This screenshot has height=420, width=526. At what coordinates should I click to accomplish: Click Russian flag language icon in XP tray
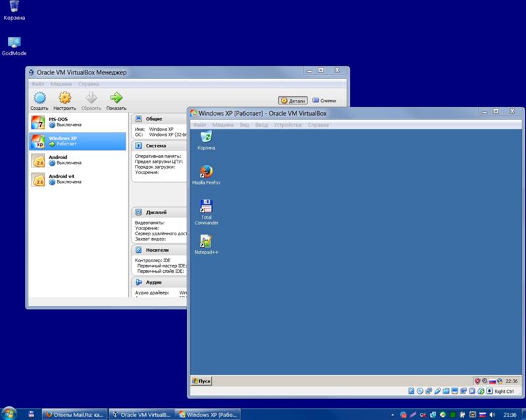[x=492, y=381]
